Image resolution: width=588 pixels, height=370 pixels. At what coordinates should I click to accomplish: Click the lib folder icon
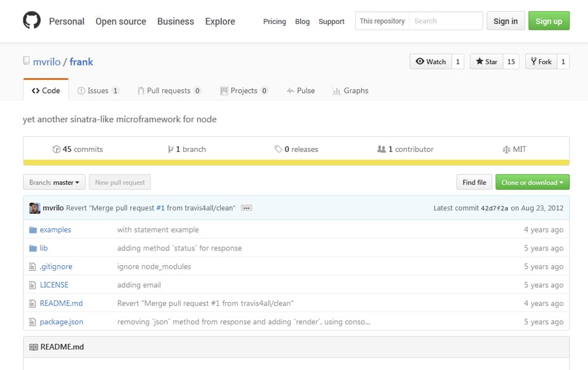point(33,248)
